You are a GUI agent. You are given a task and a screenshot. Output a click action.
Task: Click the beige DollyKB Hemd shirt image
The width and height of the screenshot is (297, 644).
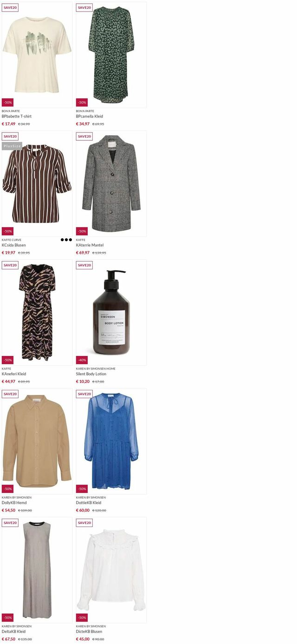pyautogui.click(x=37, y=441)
